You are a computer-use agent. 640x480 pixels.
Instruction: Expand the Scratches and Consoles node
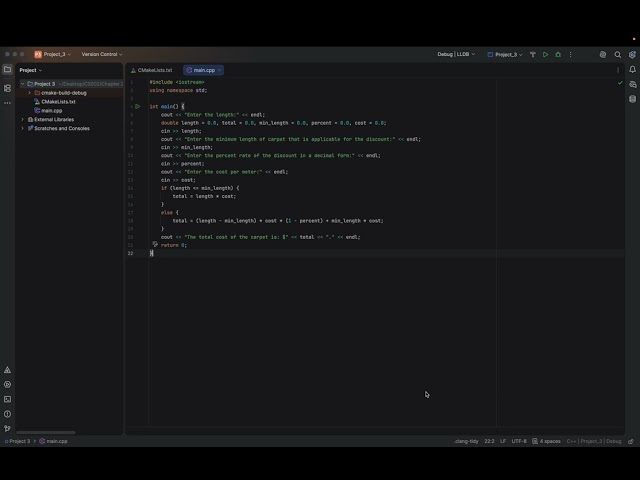pos(22,129)
